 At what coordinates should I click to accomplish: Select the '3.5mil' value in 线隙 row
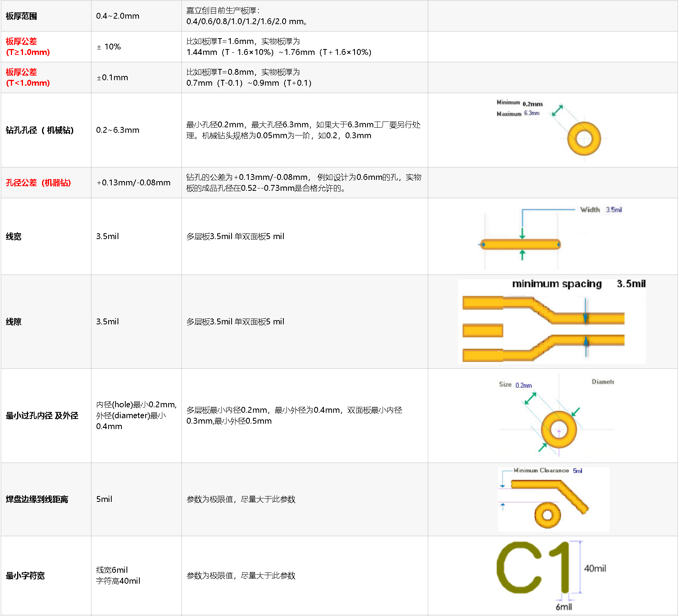click(107, 322)
